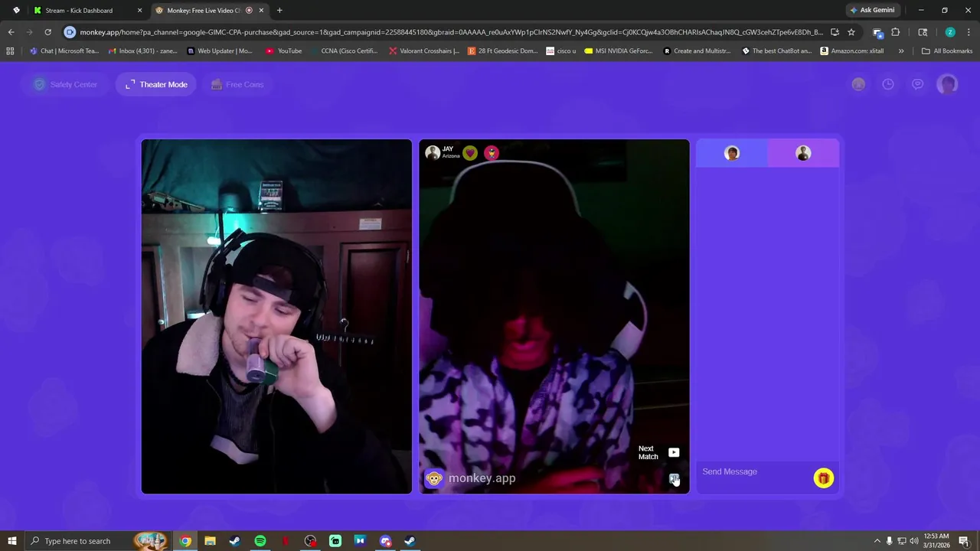Click the camera site-info icon in address bar
Viewport: 980px width, 551px height.
(70, 32)
